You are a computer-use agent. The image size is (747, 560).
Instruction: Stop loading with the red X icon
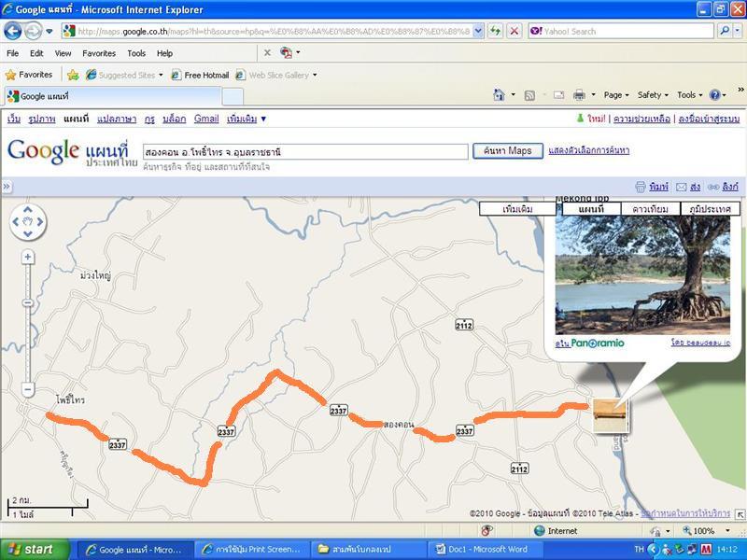[x=514, y=32]
